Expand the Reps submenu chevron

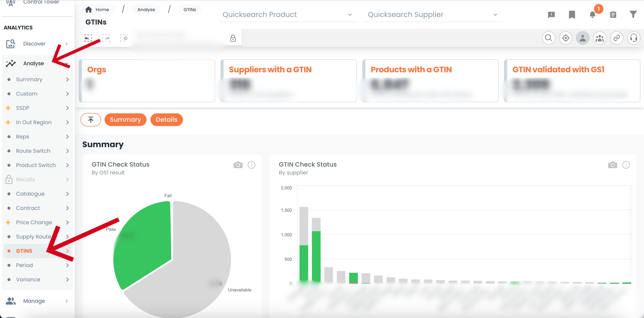pos(67,136)
